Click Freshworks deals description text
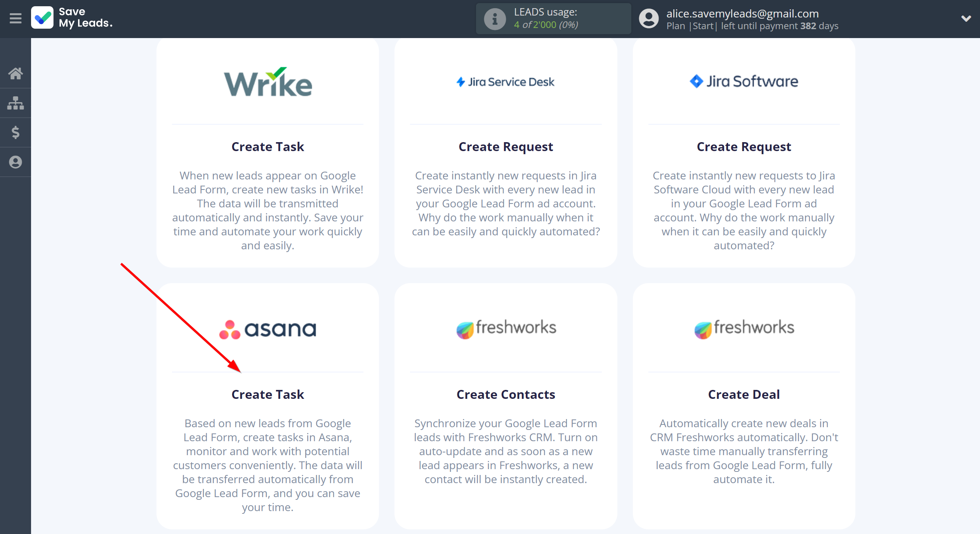980x534 pixels. click(x=744, y=451)
